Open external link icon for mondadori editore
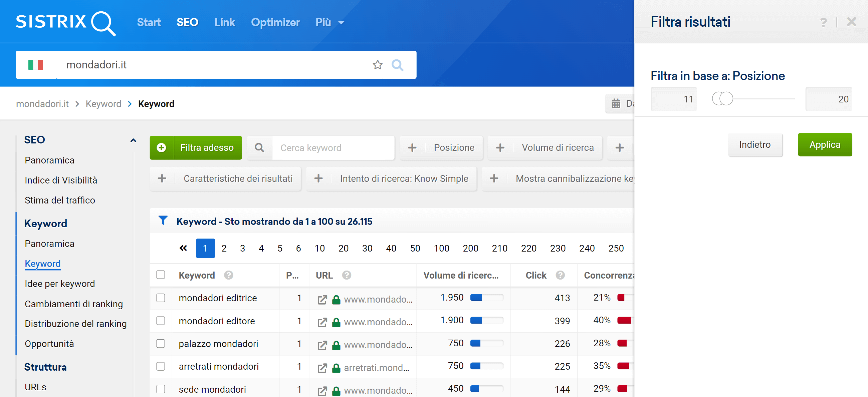This screenshot has width=868, height=397. (x=322, y=322)
